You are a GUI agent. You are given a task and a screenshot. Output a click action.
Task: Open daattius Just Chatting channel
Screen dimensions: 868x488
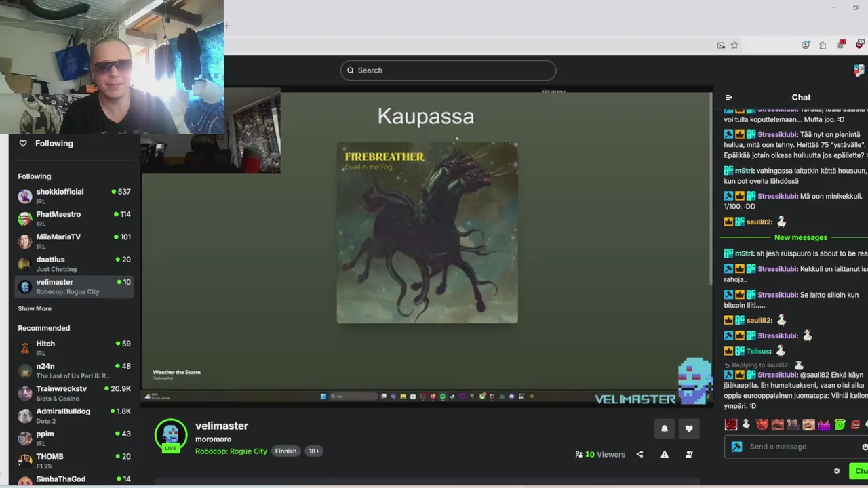(75, 264)
